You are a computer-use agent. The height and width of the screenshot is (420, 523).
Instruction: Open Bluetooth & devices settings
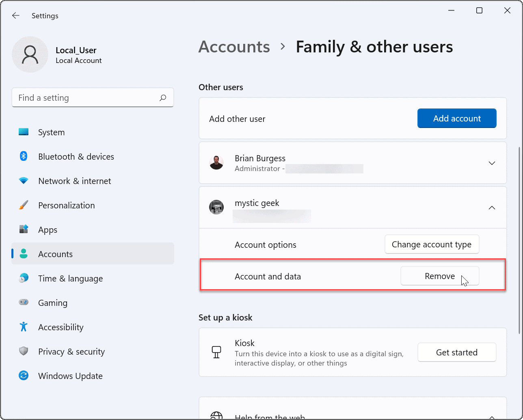[24, 156]
